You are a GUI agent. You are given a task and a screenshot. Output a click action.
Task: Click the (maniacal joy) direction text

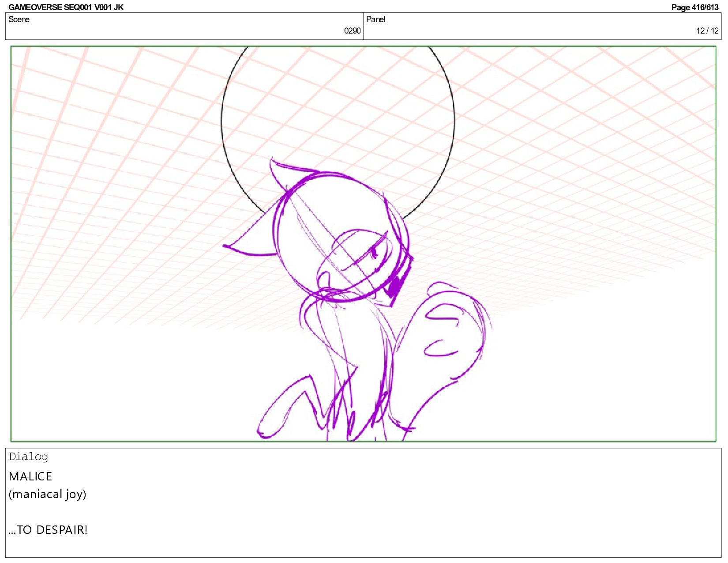[x=48, y=495]
